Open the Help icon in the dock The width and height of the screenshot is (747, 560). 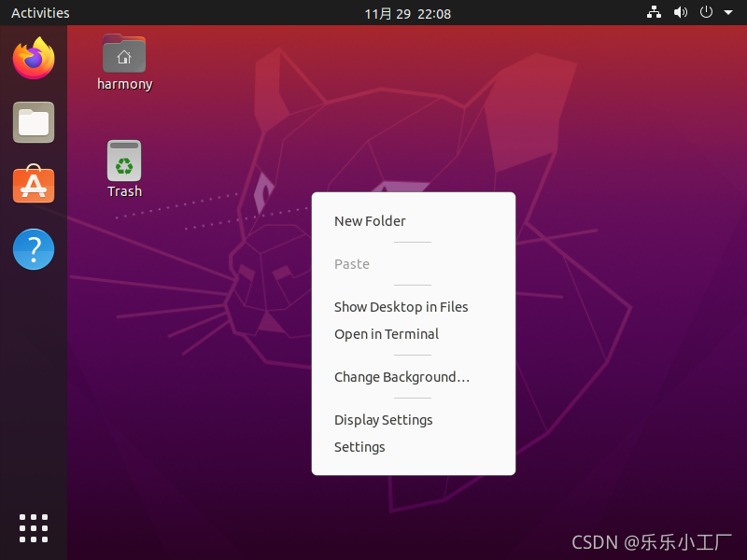point(34,249)
